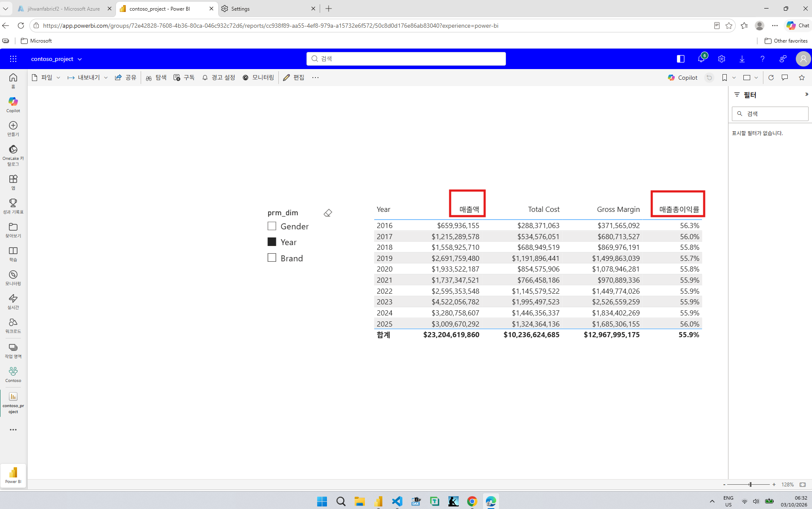Open OneLake catalog icon in sidebar

tap(13, 155)
